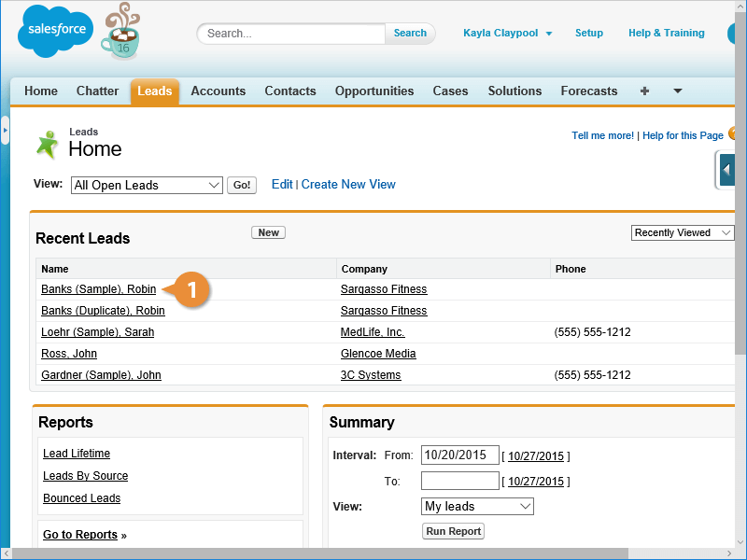The image size is (747, 560).
Task: Open the Accounts tab
Action: tap(218, 91)
